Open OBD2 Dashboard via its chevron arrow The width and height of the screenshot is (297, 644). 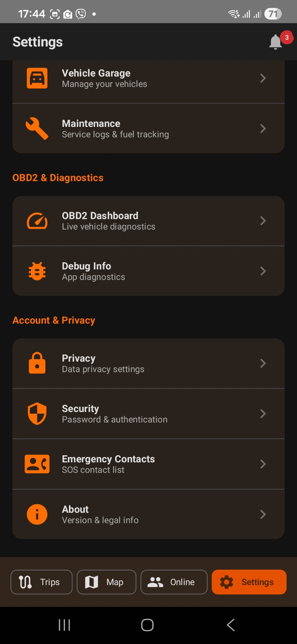[x=263, y=221]
